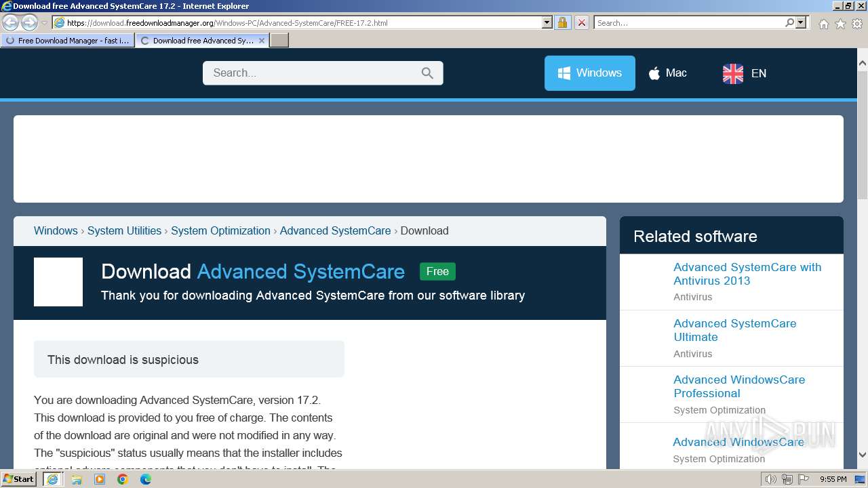Click the network tray icon

click(x=787, y=479)
